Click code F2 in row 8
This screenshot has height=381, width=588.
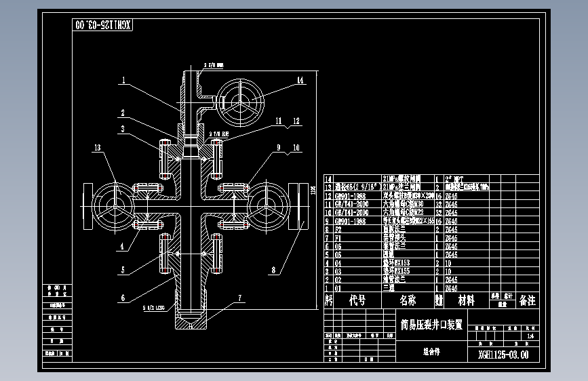coord(338,230)
